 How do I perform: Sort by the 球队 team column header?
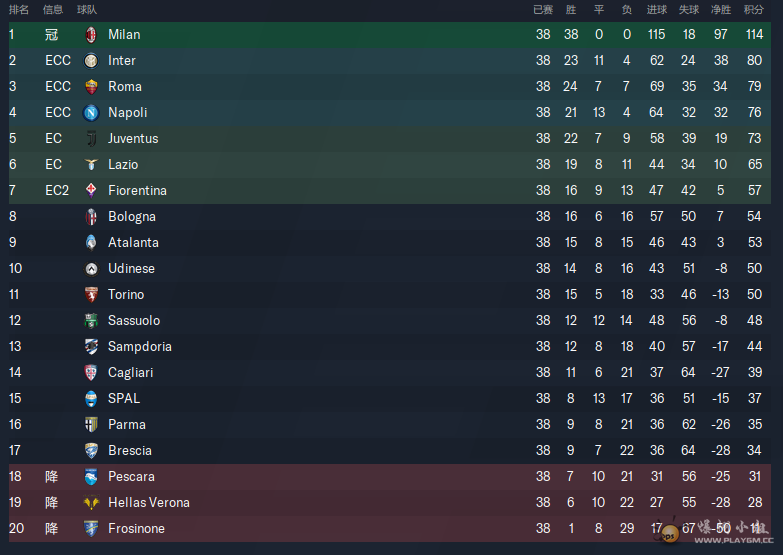pyautogui.click(x=87, y=9)
